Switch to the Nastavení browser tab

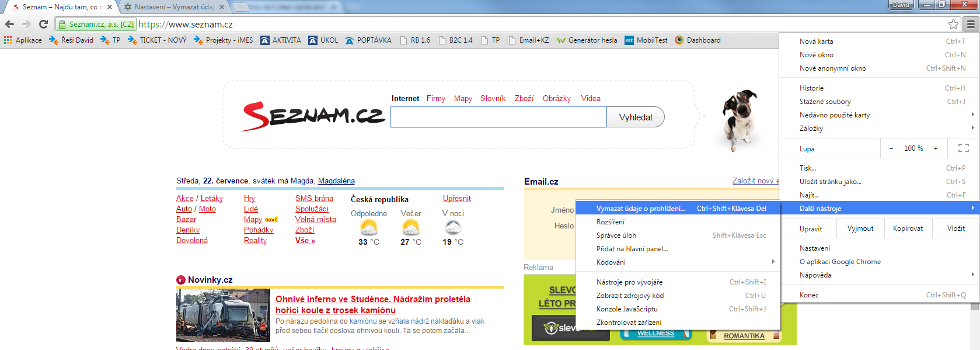coord(174,7)
